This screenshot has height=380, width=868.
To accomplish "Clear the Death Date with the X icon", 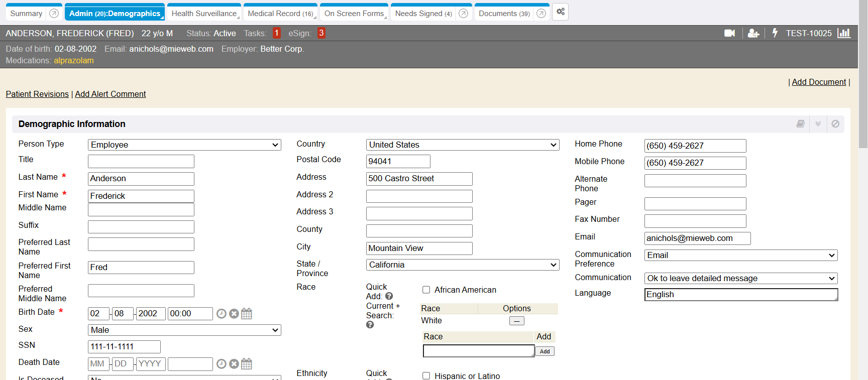I will pyautogui.click(x=234, y=364).
